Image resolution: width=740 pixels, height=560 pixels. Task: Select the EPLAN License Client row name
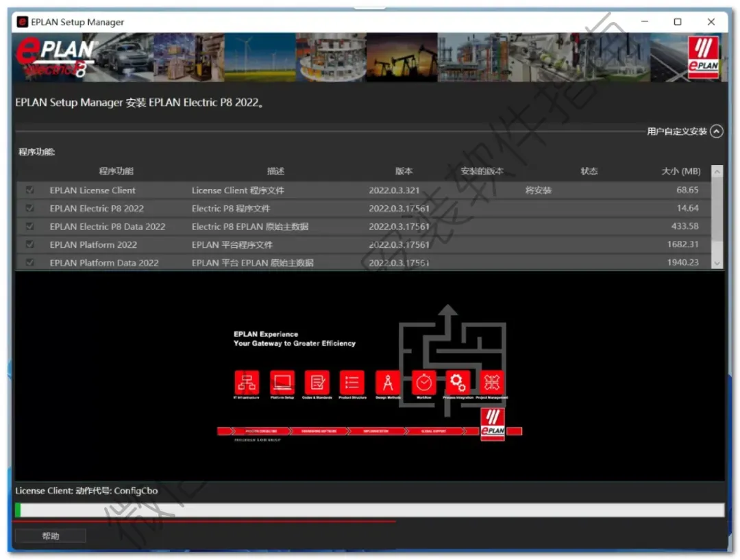click(92, 190)
